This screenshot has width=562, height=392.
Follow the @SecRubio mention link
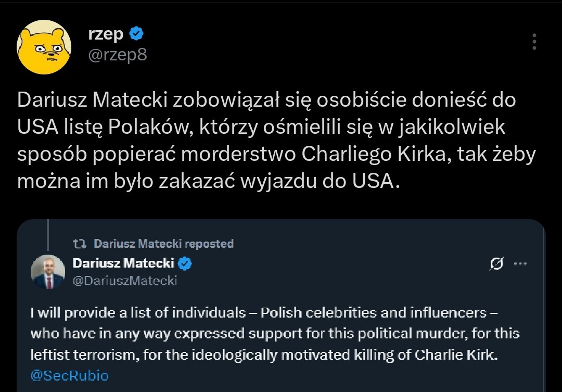[69, 375]
